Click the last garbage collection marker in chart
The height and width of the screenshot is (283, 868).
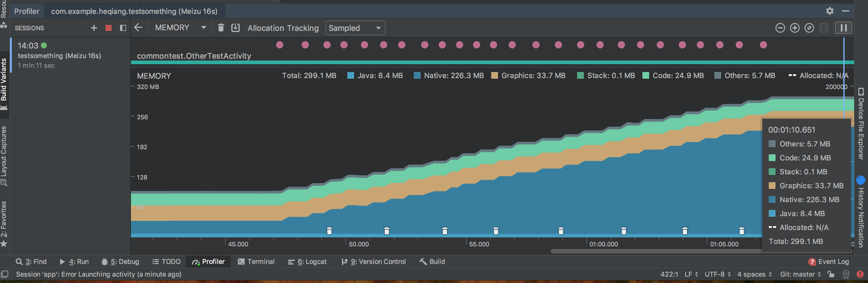coord(742,231)
